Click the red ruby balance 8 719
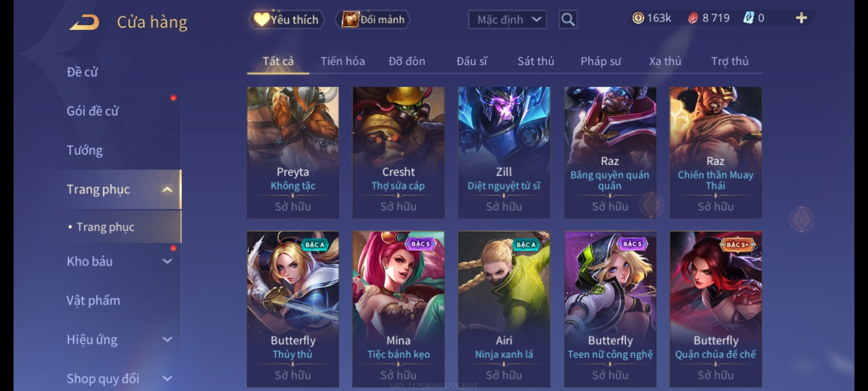The width and height of the screenshot is (868, 391). coord(709,18)
